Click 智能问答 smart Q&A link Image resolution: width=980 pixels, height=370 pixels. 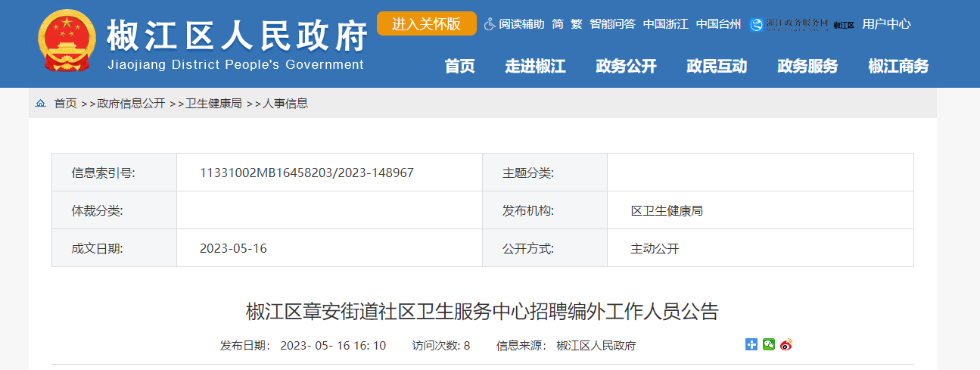(612, 24)
